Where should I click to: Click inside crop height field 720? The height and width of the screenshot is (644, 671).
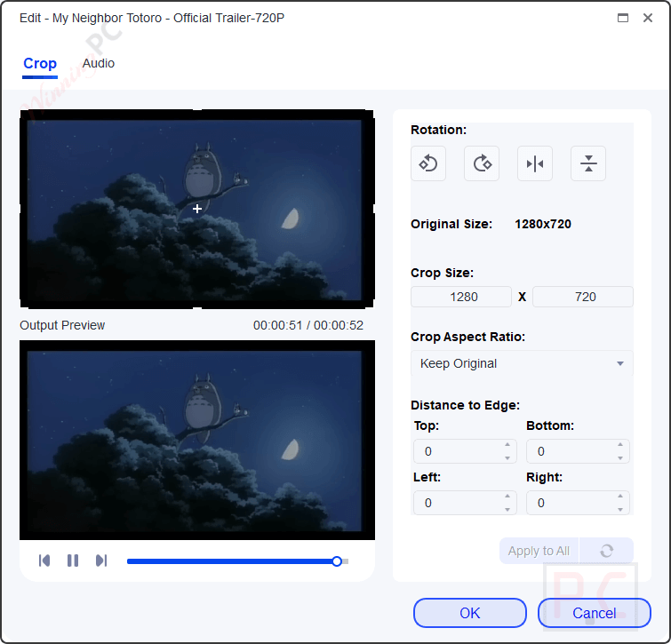tap(583, 297)
